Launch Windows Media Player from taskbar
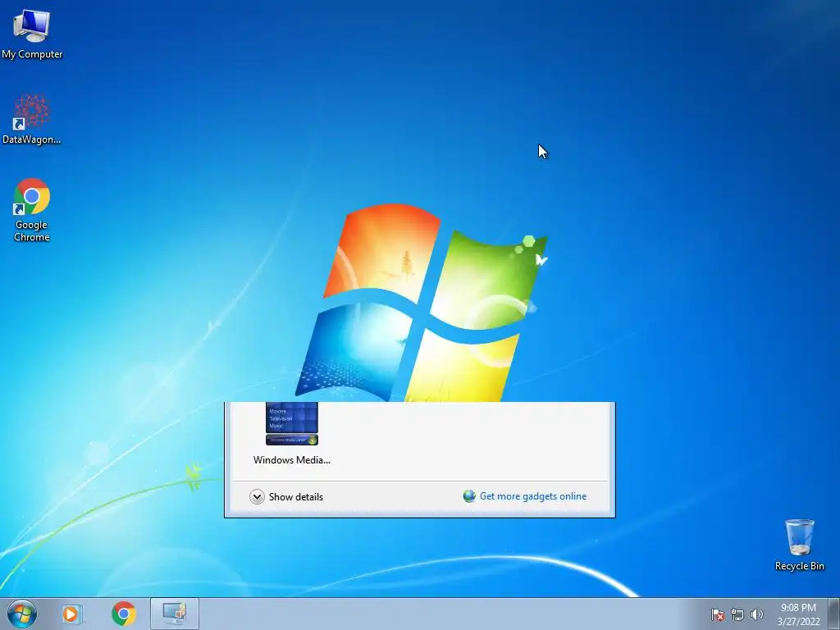Viewport: 840px width, 630px height. (x=72, y=614)
